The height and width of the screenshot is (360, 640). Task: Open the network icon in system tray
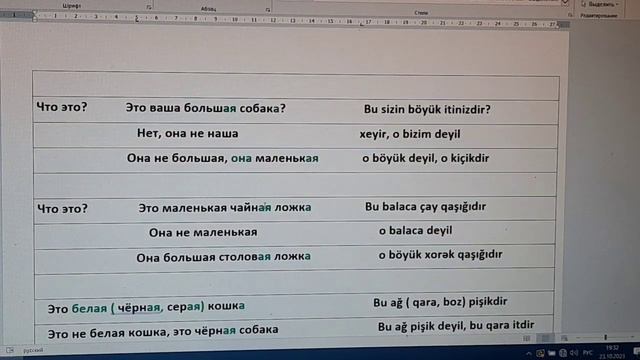563,353
